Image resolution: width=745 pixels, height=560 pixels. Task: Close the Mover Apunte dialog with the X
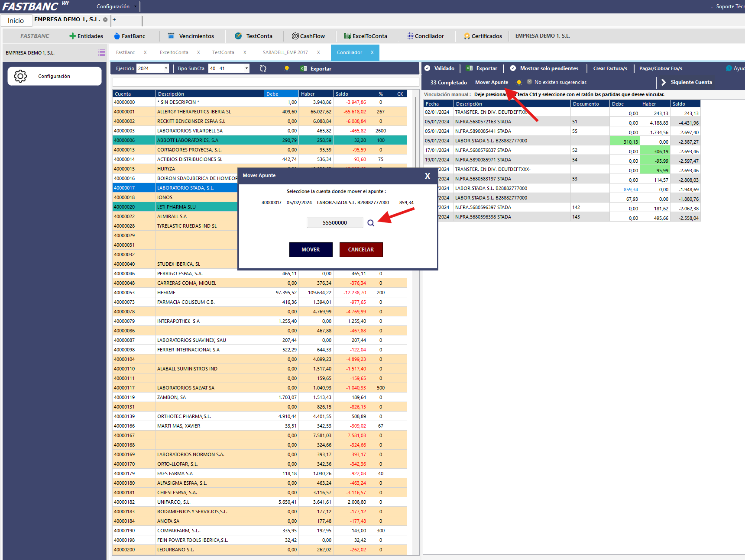pyautogui.click(x=428, y=176)
